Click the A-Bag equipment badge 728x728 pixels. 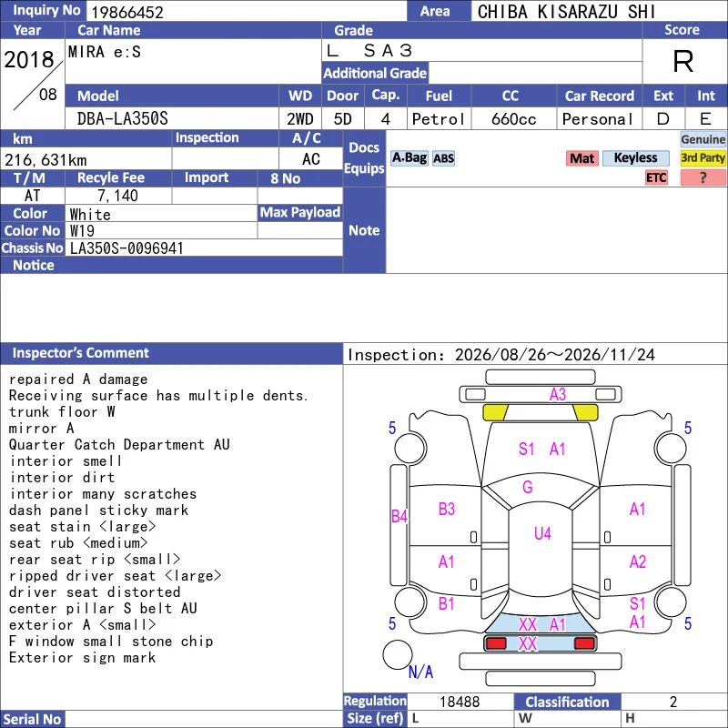tap(409, 158)
